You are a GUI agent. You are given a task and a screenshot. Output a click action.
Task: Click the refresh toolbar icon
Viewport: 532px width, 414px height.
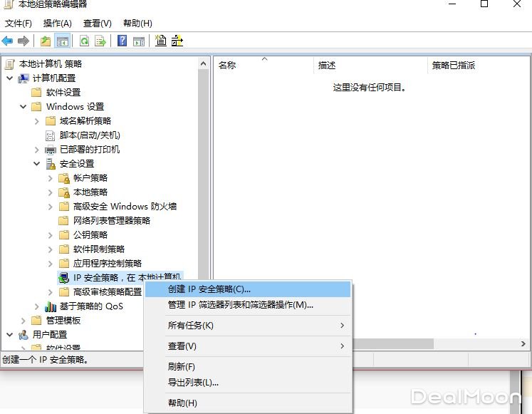(x=85, y=41)
